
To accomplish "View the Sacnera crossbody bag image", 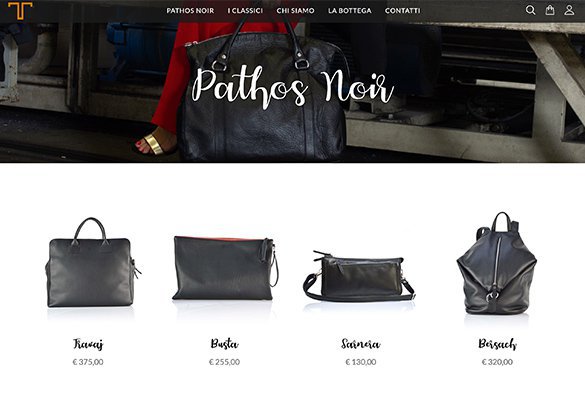I will point(359,276).
